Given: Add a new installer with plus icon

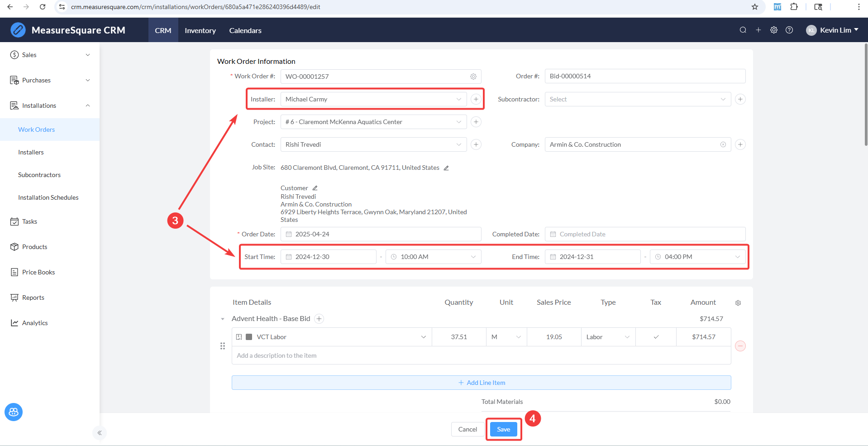Looking at the screenshot, I should point(476,99).
